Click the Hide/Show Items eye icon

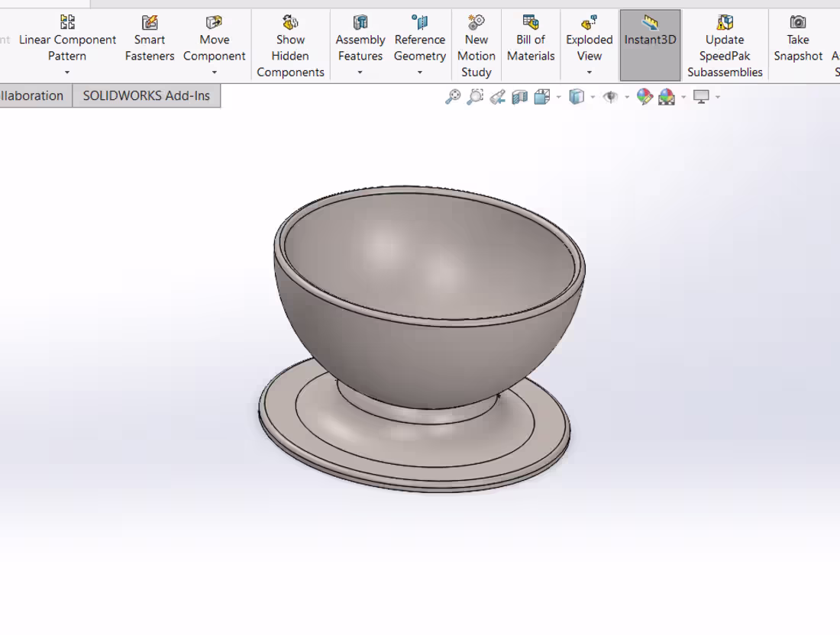click(609, 97)
